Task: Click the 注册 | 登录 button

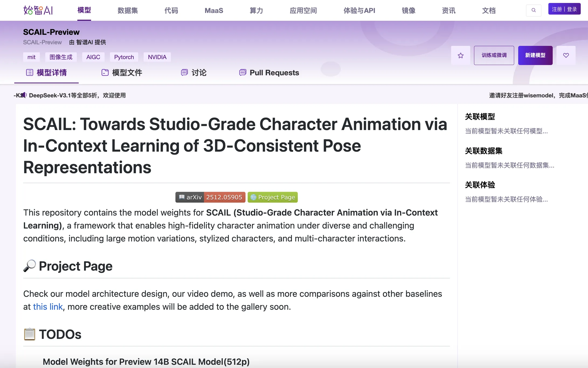Action: (x=564, y=9)
